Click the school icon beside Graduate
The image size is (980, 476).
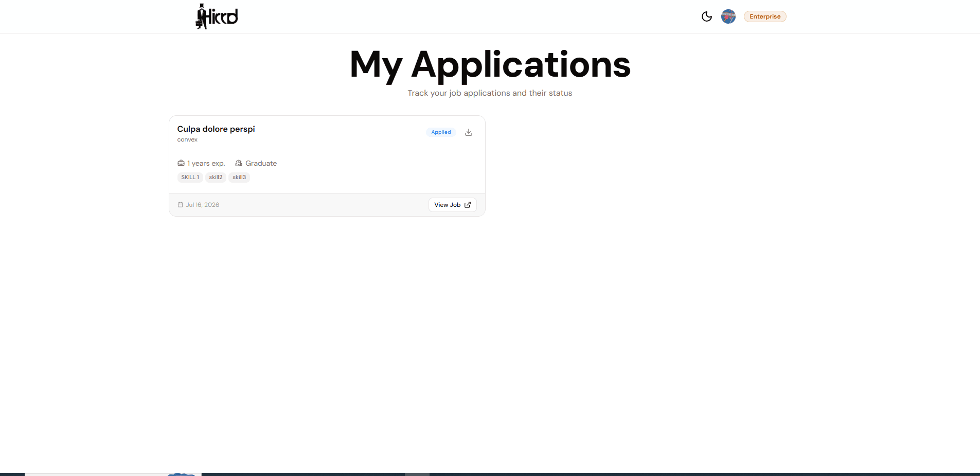pos(239,163)
